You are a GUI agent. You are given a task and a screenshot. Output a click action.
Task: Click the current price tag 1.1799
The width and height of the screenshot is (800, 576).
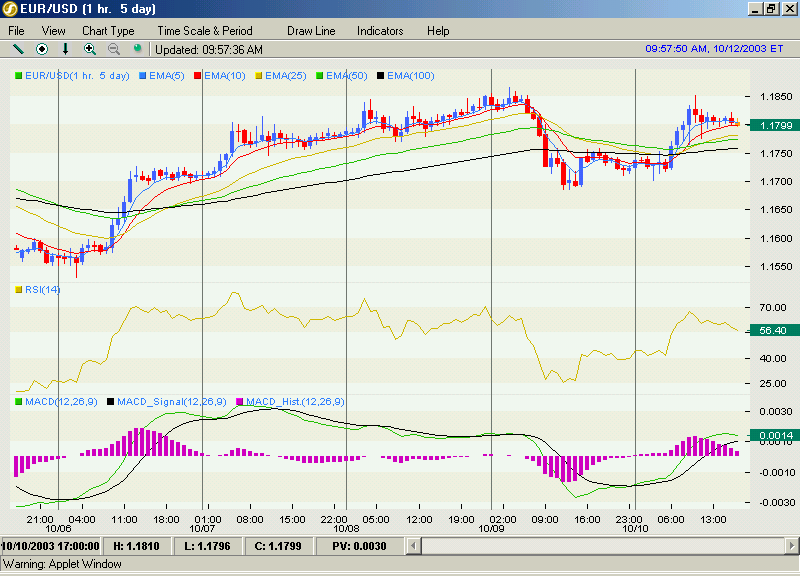pos(775,126)
